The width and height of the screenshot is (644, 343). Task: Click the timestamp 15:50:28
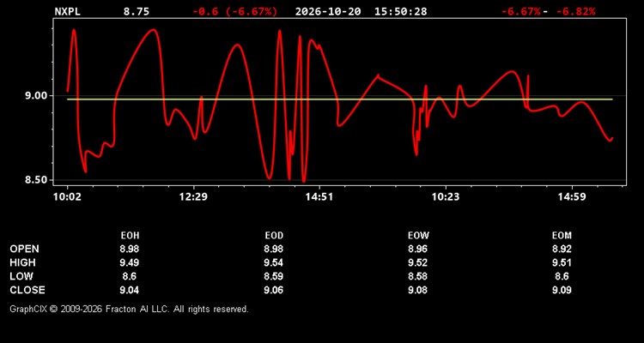(400, 11)
